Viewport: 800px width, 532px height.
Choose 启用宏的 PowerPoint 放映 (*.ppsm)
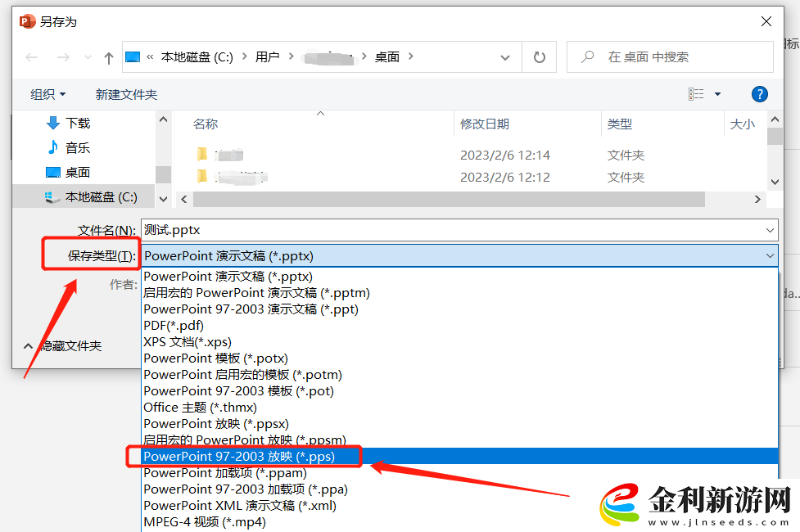coord(459,440)
